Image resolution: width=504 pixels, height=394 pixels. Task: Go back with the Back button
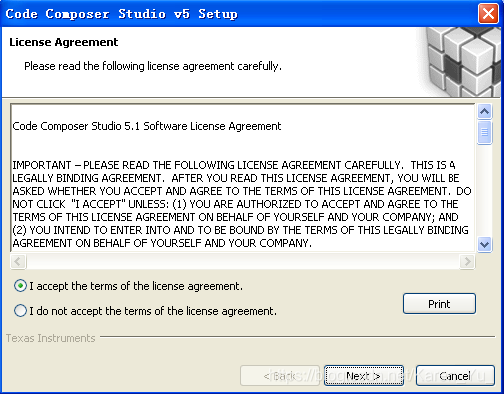[x=280, y=376]
